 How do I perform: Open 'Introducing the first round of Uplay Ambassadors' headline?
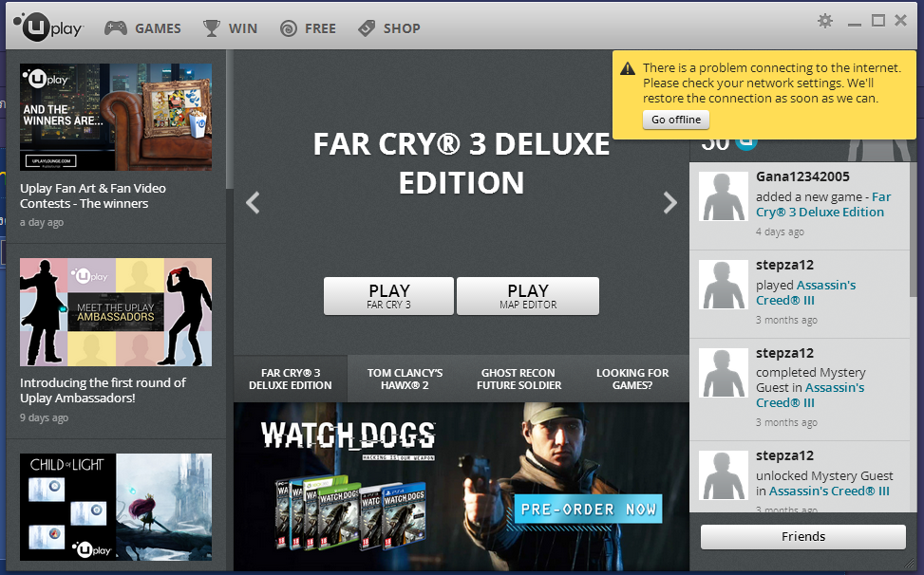(x=104, y=390)
